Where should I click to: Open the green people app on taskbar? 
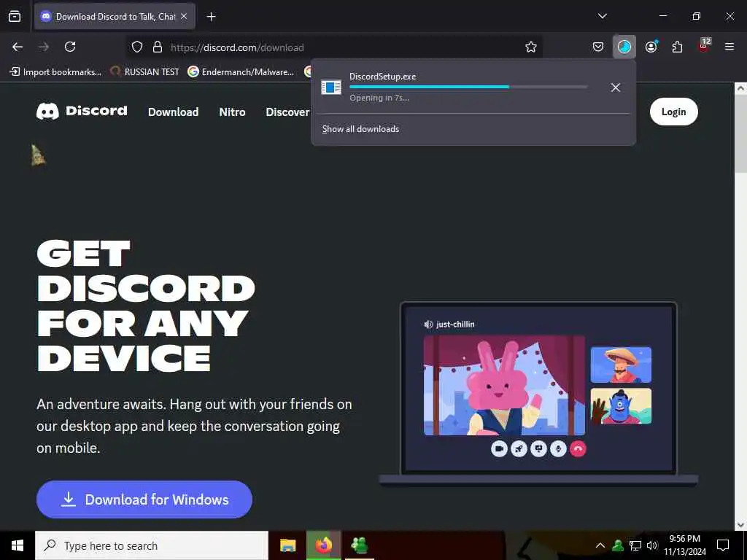[x=359, y=545]
